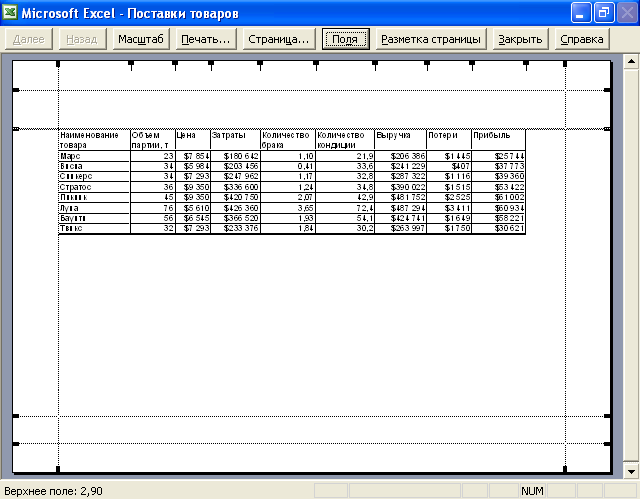This screenshot has width=640, height=500.
Task: Click the Количество брака header cell
Action: [288, 140]
